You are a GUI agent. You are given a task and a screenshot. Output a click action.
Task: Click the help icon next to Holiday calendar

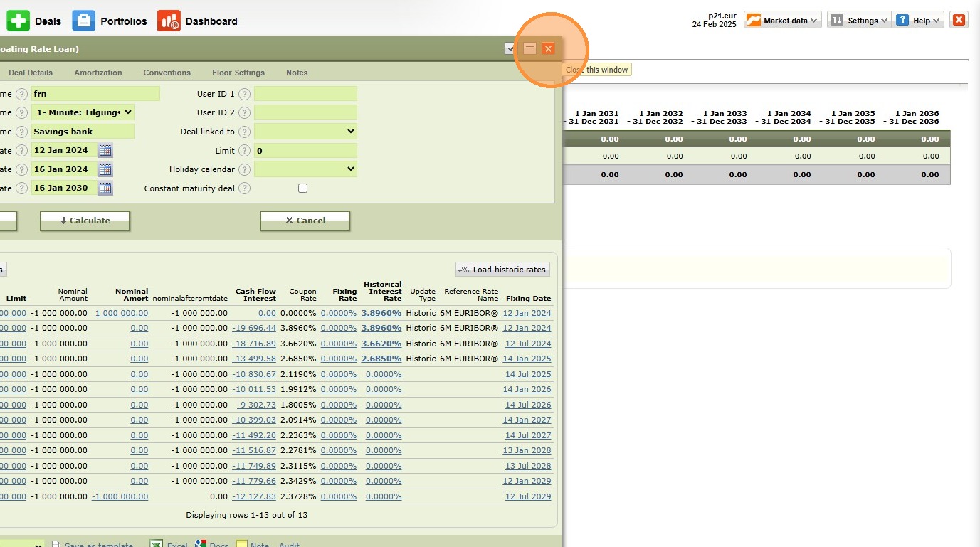[x=244, y=169]
